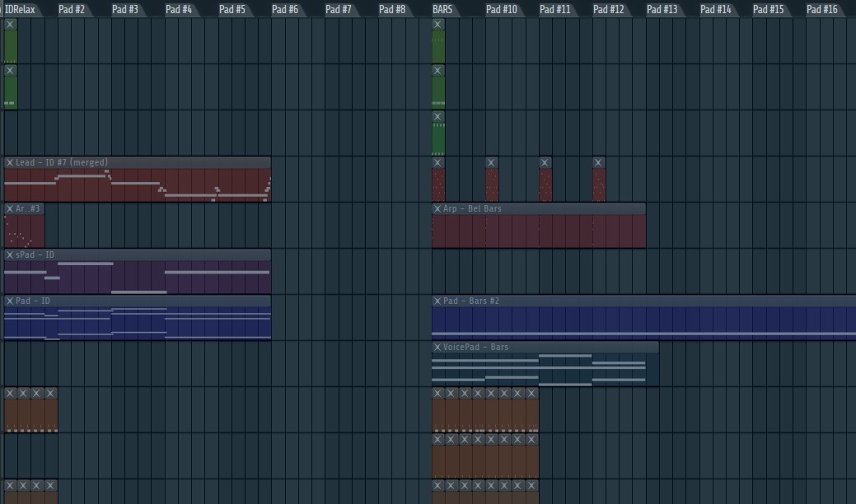Select the blue Pad - Bars #2 clip body
Screen dimensions: 856x504
[x=643, y=323]
